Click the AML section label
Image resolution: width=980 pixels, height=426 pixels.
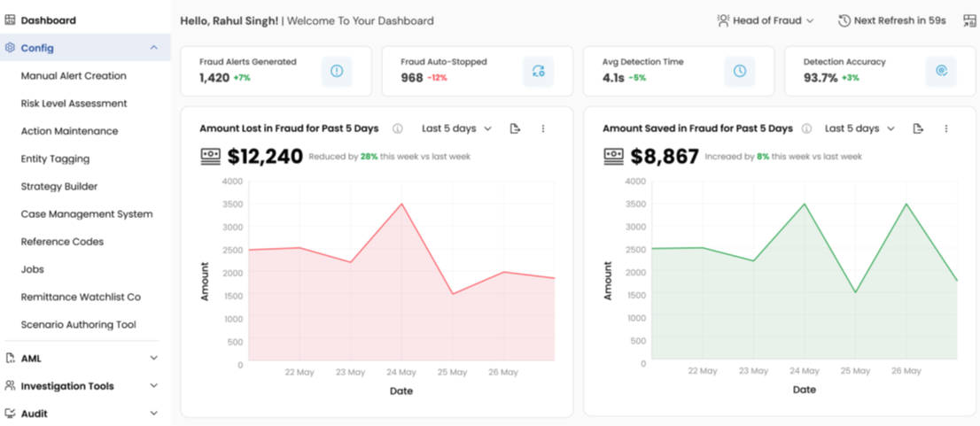pyautogui.click(x=31, y=358)
